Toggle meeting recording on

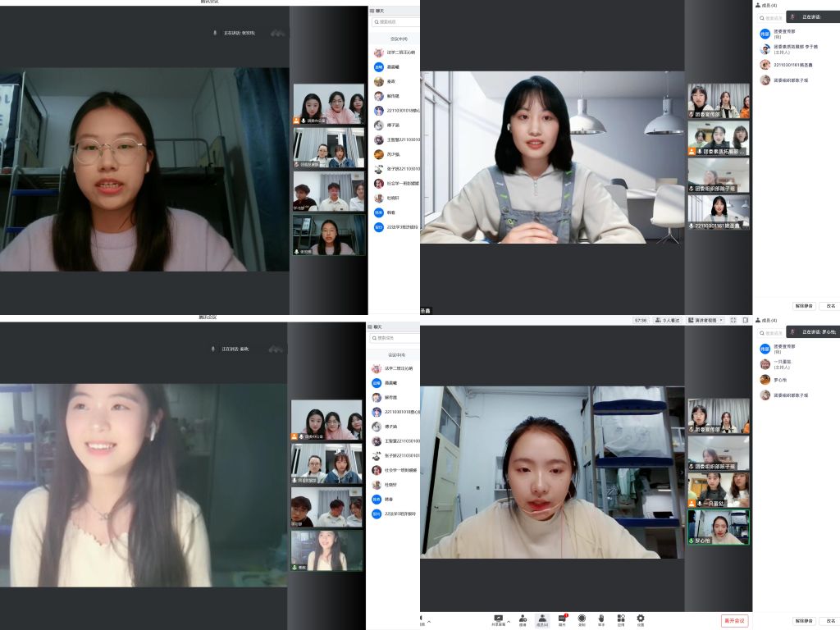pyautogui.click(x=582, y=619)
